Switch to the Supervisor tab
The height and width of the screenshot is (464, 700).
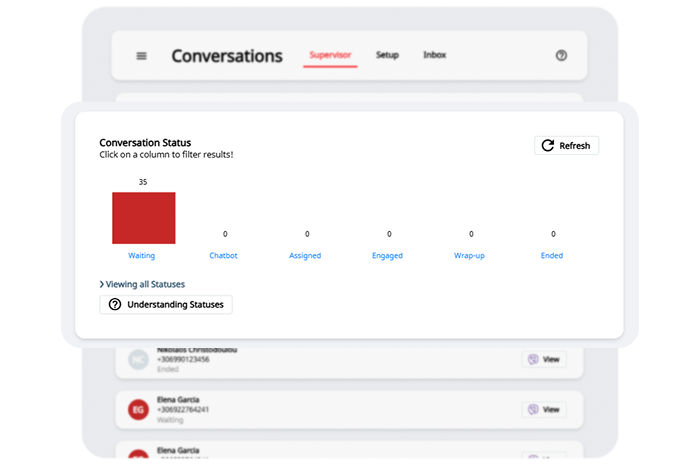[x=330, y=55]
